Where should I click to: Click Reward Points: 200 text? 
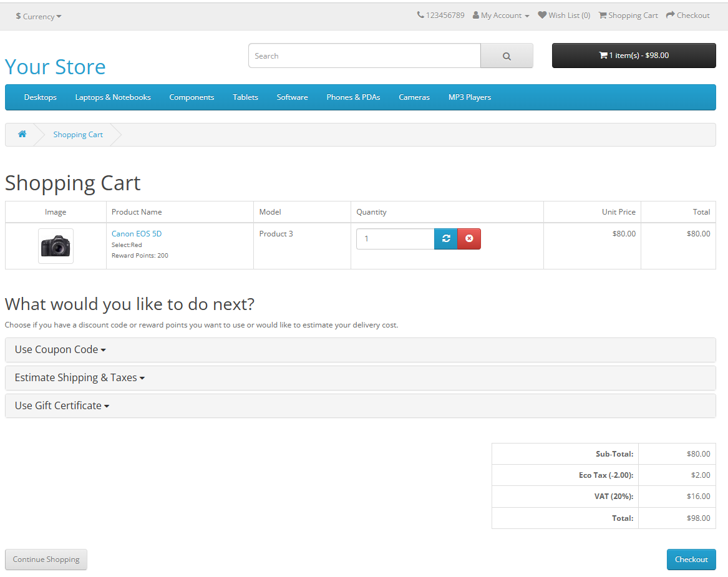click(140, 255)
